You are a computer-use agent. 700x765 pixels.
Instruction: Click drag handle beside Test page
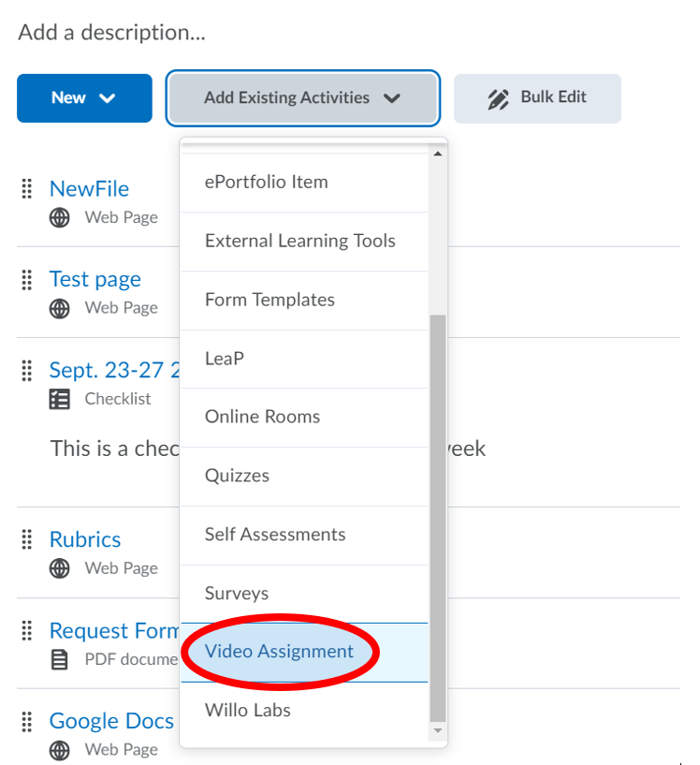coord(27,279)
